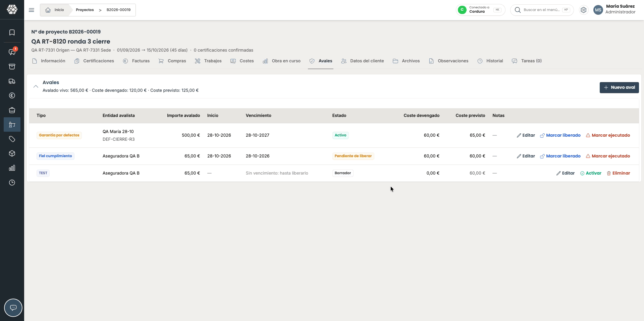644x321 pixels.
Task: Open the support chat bubble button
Action: [13, 308]
